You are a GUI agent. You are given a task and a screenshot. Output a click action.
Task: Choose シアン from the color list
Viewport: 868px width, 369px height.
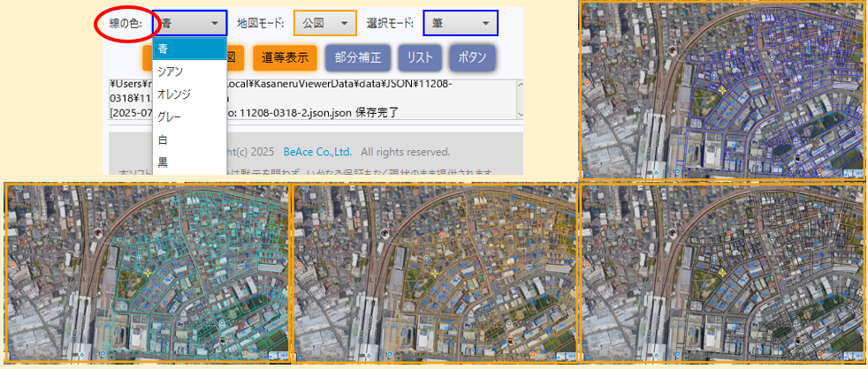coord(190,72)
